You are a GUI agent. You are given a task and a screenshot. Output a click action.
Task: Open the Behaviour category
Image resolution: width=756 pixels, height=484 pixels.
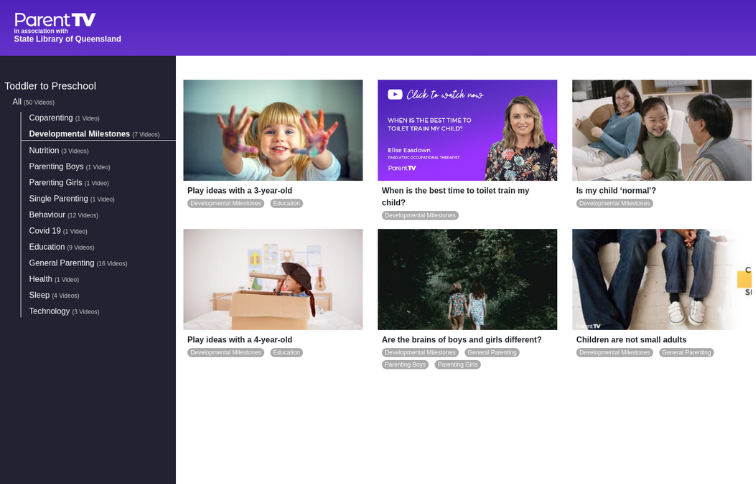click(x=47, y=215)
